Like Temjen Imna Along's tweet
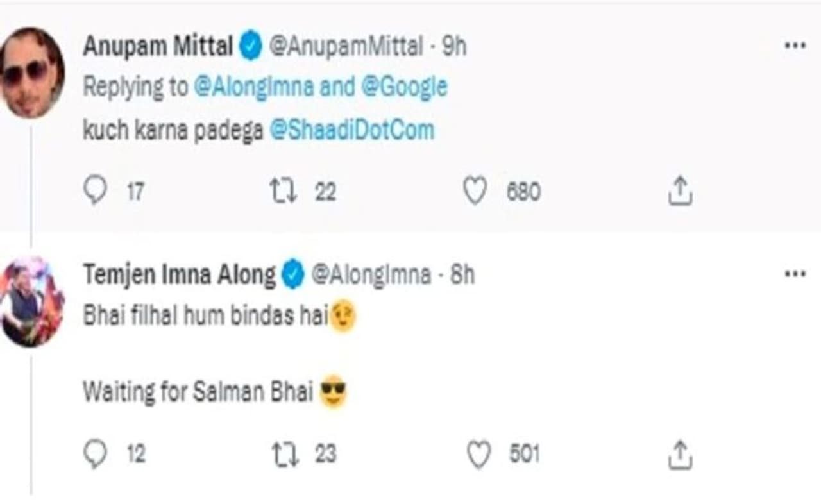Viewport: 821px width, 504px height. (x=478, y=454)
